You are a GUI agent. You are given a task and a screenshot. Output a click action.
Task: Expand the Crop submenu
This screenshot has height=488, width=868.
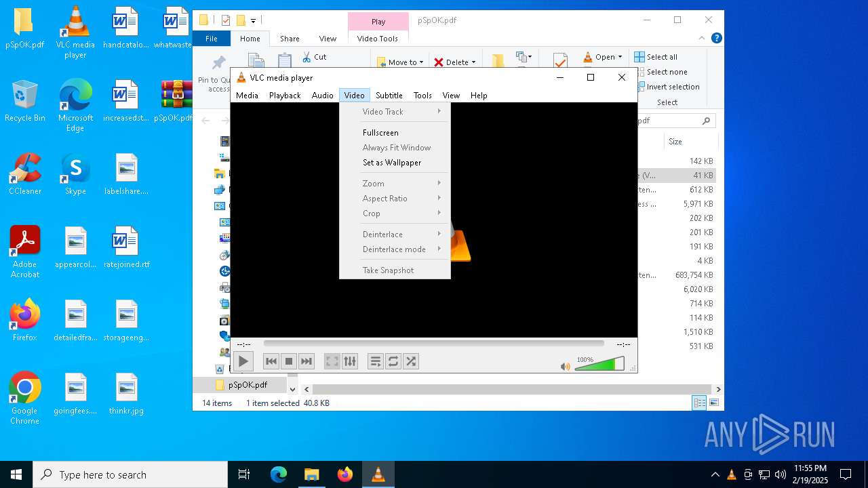pyautogui.click(x=395, y=213)
